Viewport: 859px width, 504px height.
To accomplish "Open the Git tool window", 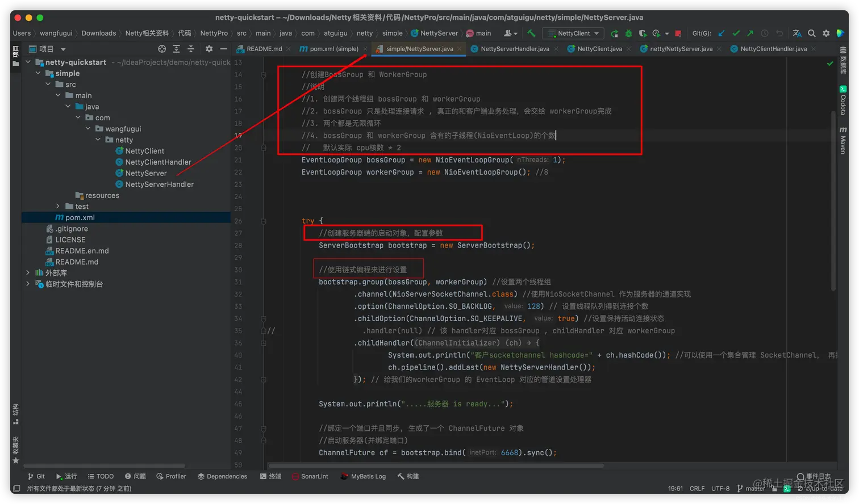I will [x=36, y=477].
